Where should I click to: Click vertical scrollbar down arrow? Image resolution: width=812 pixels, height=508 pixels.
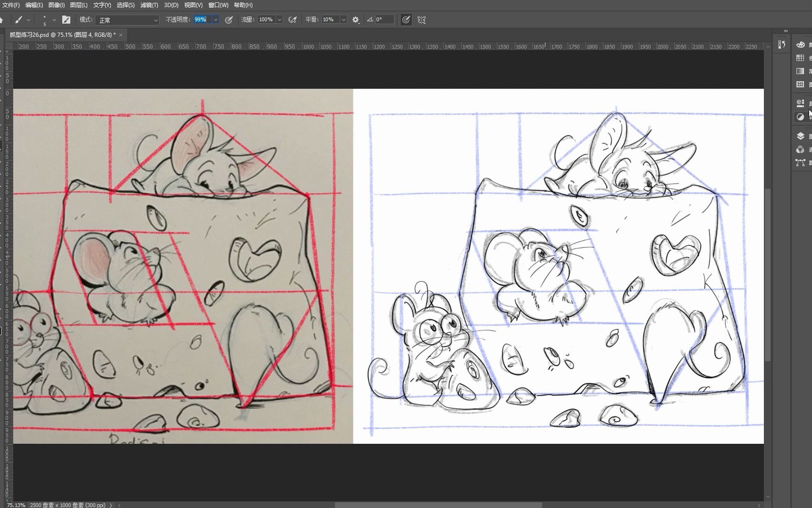click(768, 497)
